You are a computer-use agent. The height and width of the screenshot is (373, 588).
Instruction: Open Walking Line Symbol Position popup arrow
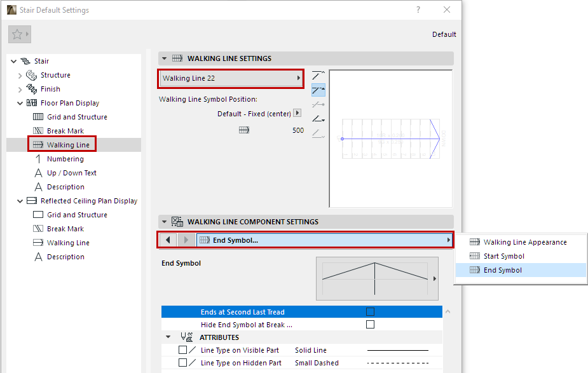tap(297, 113)
